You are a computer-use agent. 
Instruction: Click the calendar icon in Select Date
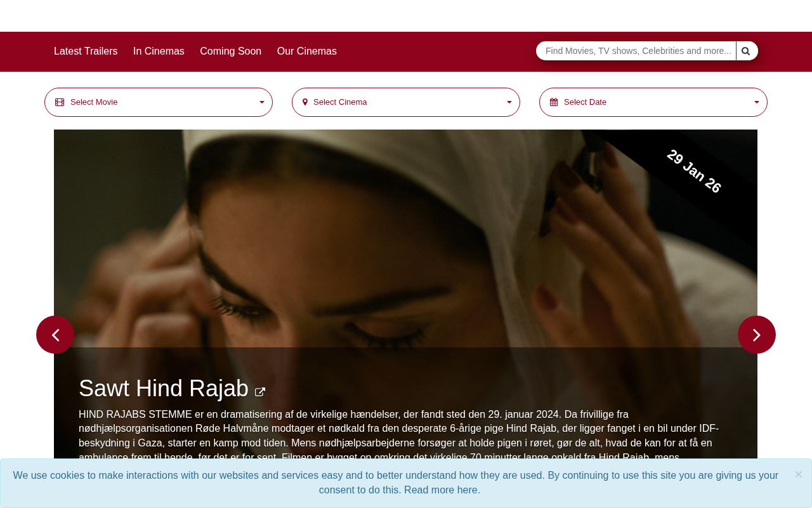coord(554,102)
